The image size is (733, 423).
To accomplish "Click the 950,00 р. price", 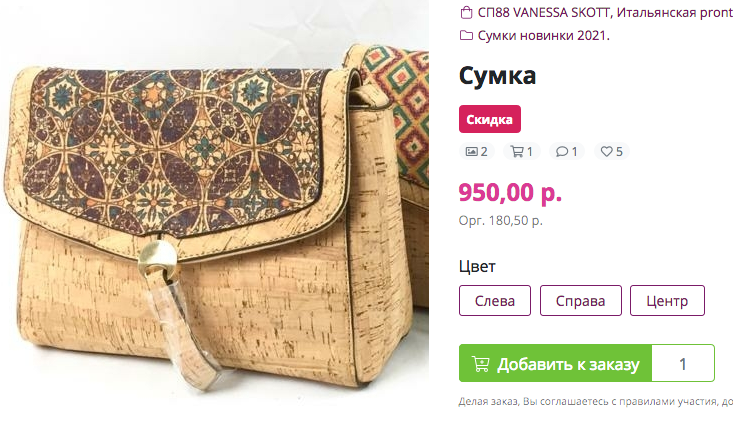I will point(510,192).
